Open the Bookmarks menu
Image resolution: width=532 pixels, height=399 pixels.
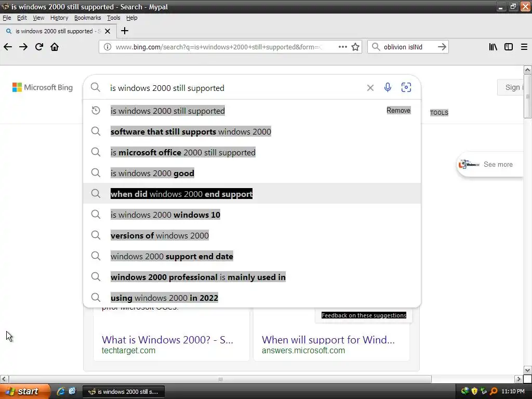coord(87,18)
